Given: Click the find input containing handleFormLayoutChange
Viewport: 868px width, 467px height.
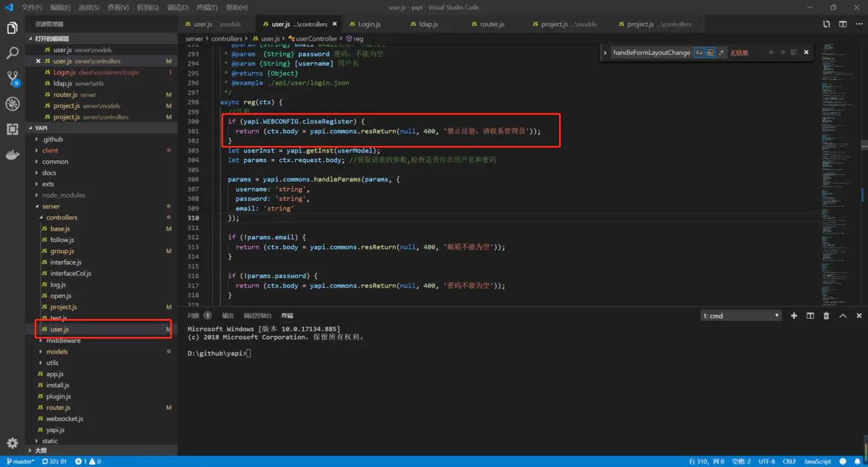Looking at the screenshot, I should point(651,53).
